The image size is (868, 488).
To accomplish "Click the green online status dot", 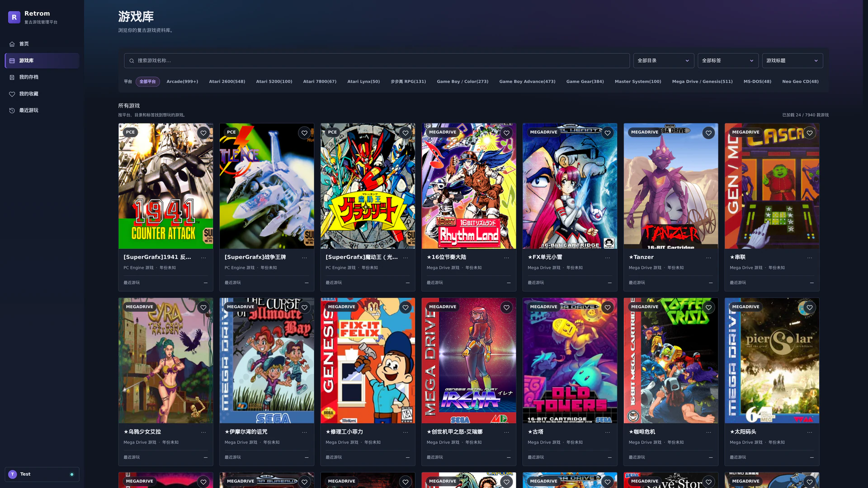I will coord(72,474).
